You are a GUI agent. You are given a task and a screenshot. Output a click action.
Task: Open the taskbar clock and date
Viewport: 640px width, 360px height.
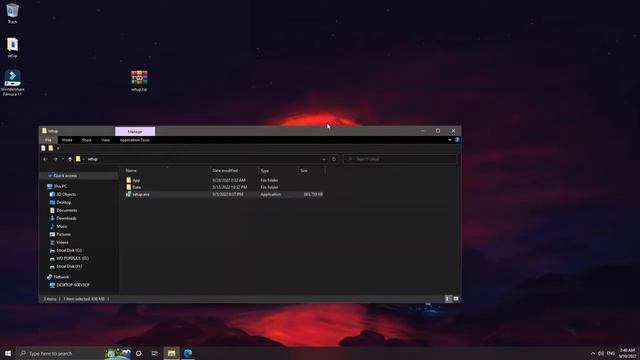click(x=627, y=353)
